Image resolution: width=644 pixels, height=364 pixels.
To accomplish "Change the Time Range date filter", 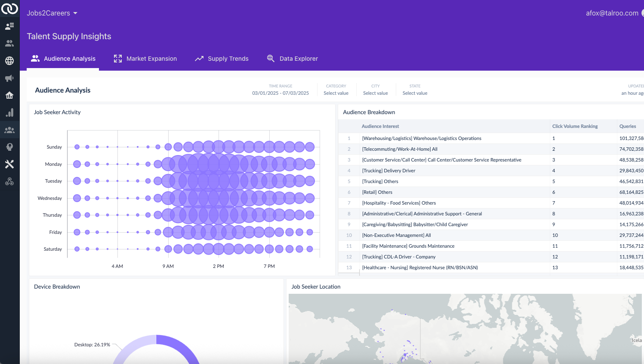I will pyautogui.click(x=280, y=93).
